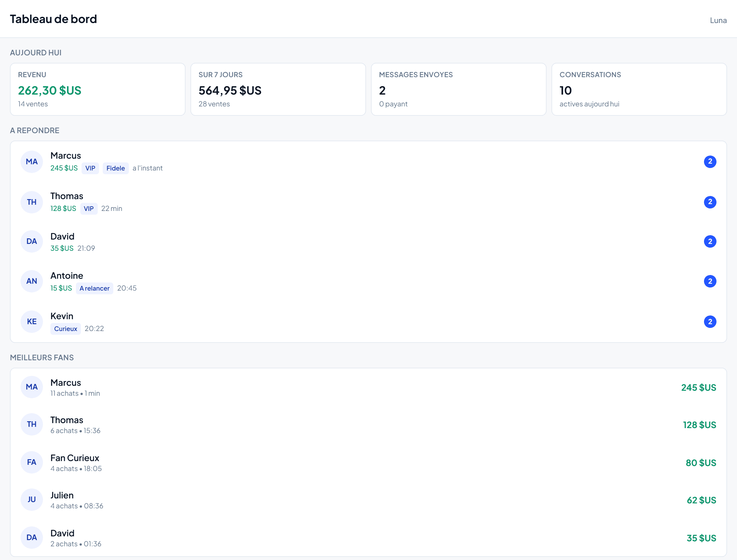Click the unread badge on Thomas's conversation
Viewport: 737px width, 560px height.
click(x=710, y=202)
